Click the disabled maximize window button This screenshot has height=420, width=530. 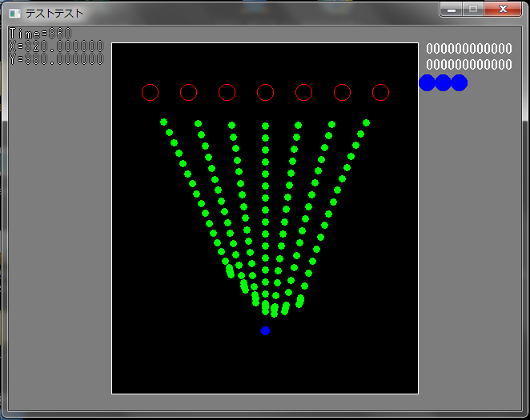pos(472,9)
